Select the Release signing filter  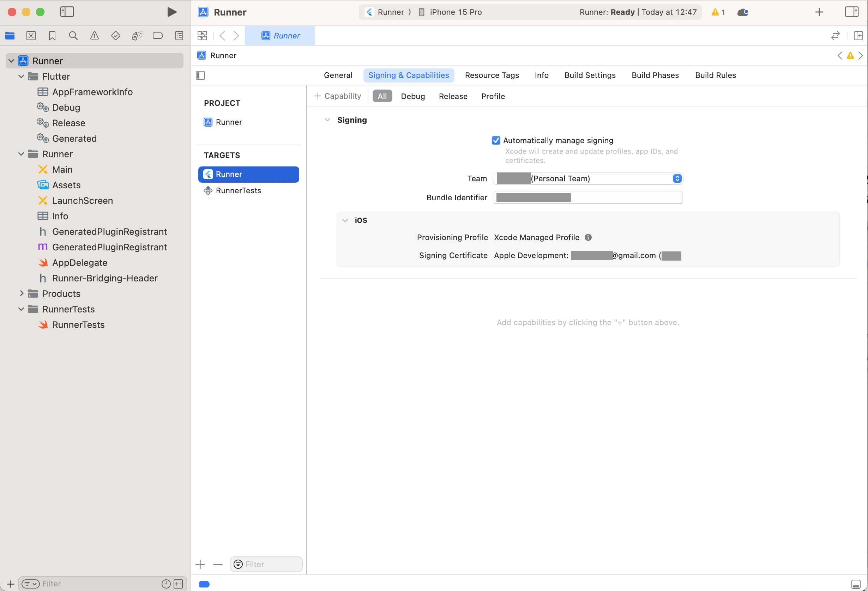453,96
